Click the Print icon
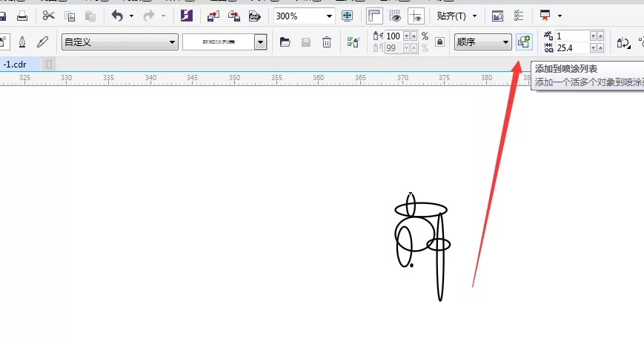 click(x=22, y=16)
